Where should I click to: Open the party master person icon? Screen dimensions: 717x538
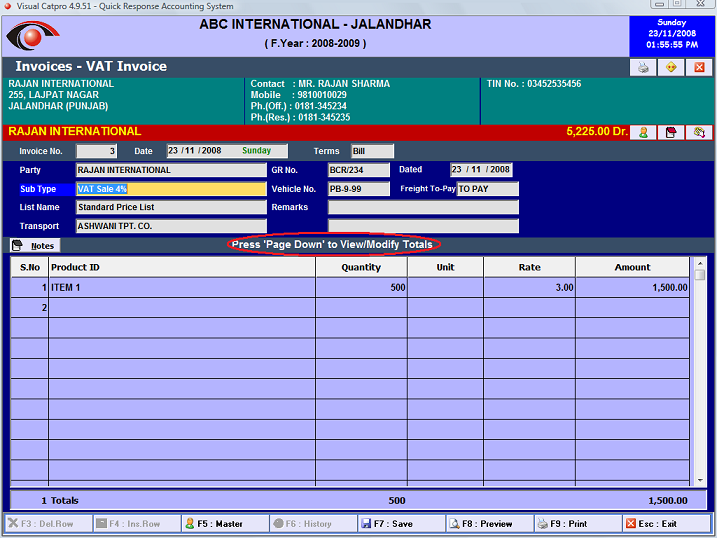(x=643, y=133)
